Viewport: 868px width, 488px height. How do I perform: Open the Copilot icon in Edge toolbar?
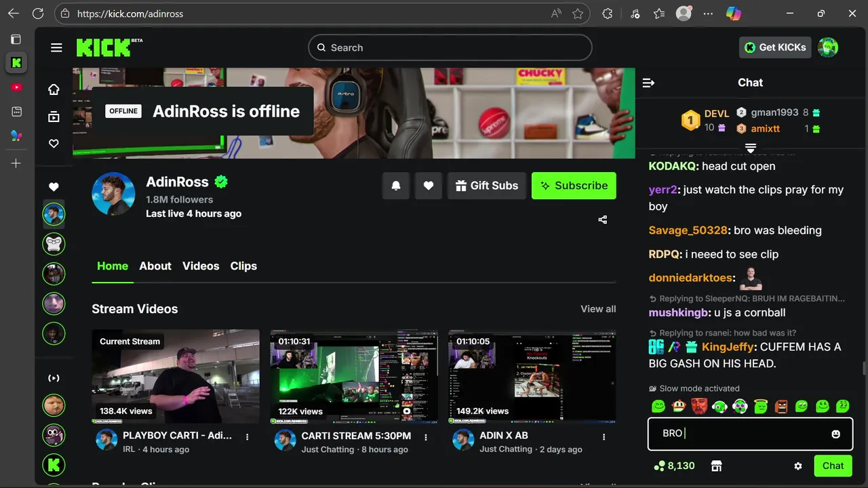tap(733, 14)
